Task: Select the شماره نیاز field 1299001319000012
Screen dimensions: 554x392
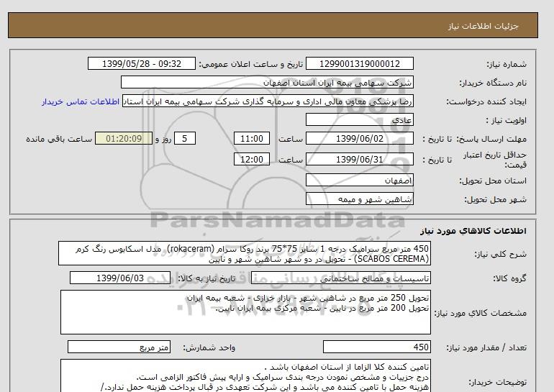Action: pyautogui.click(x=359, y=63)
